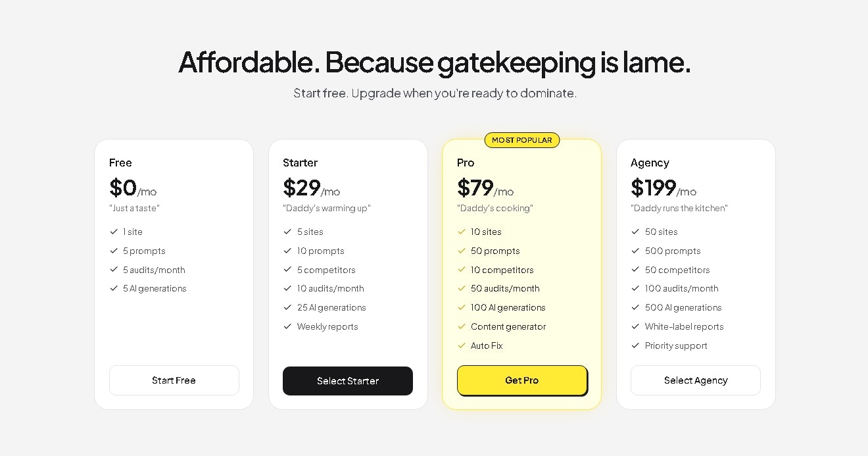
Task: Click the Select Agency button
Action: 696,380
